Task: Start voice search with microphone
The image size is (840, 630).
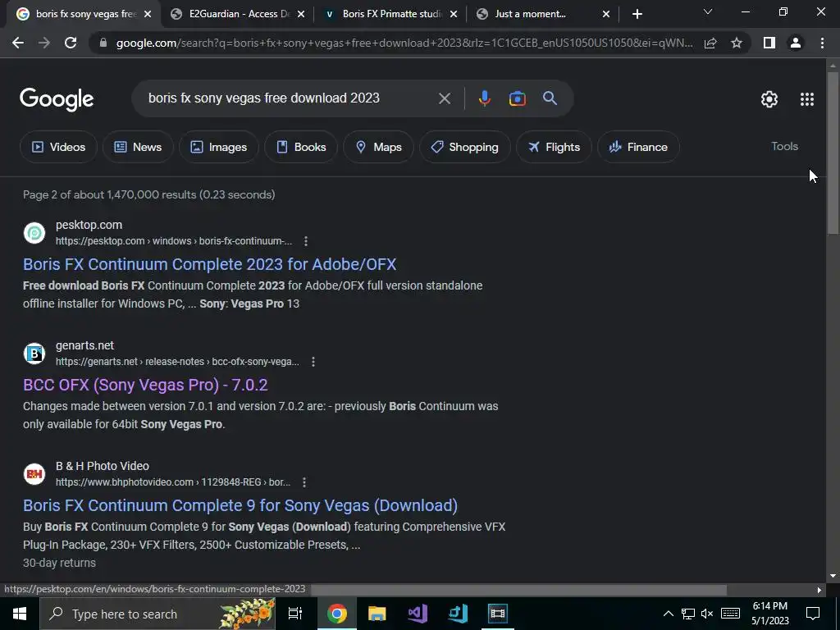Action: click(x=484, y=98)
